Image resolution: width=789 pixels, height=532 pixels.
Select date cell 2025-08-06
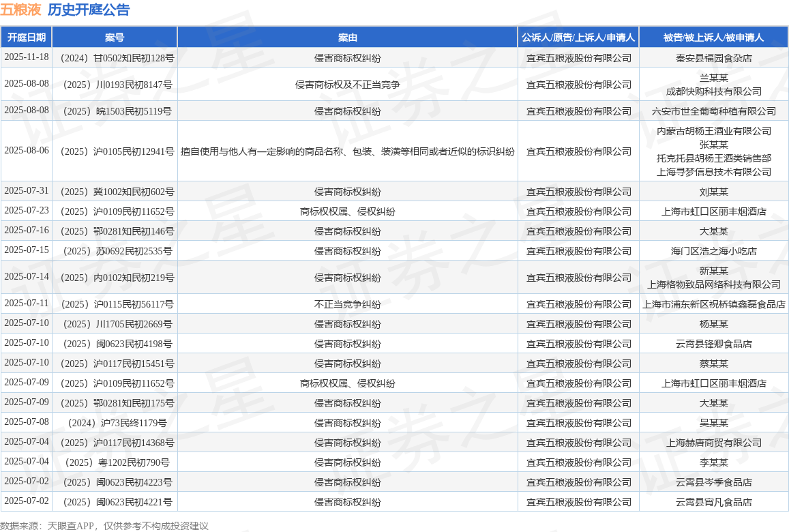(x=27, y=151)
